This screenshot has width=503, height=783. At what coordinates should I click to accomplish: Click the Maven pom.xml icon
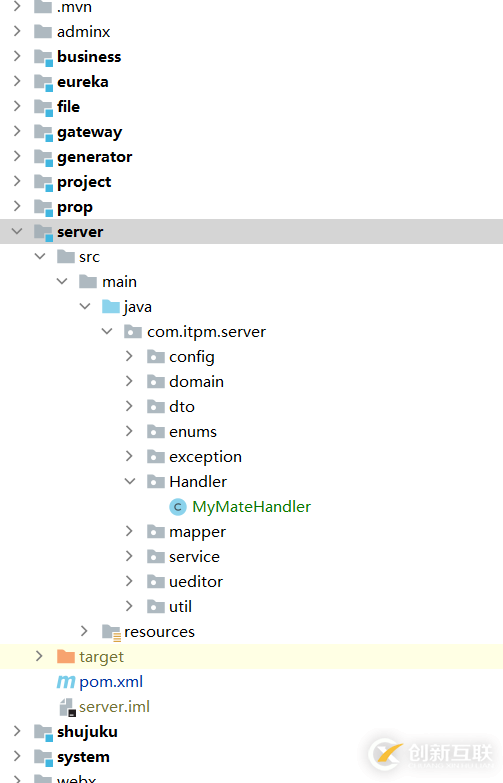(66, 682)
